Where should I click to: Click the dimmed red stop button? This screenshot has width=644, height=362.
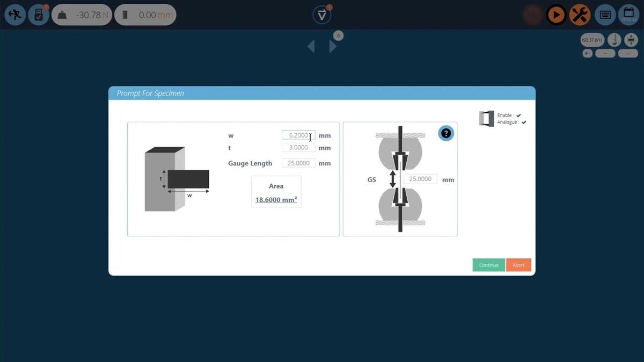point(532,15)
